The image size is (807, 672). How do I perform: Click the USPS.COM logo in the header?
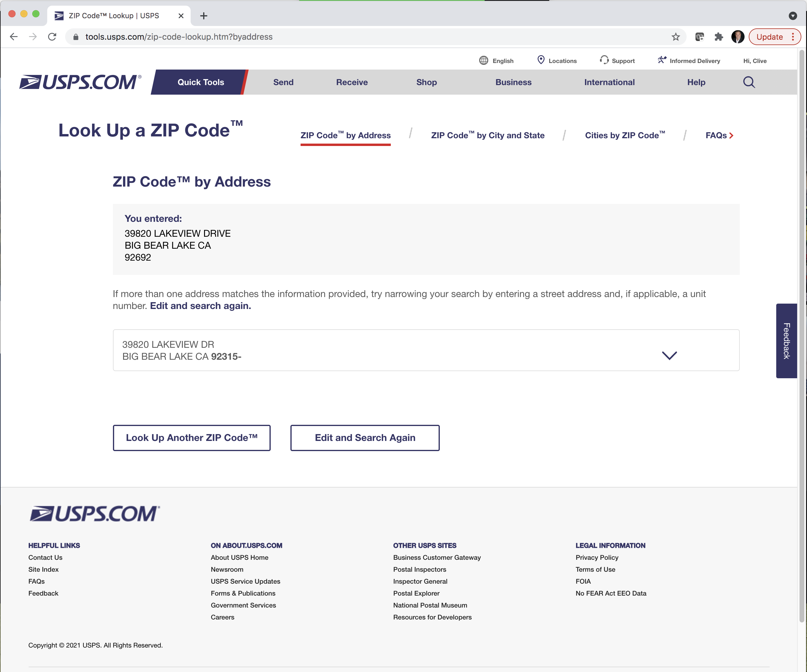79,82
